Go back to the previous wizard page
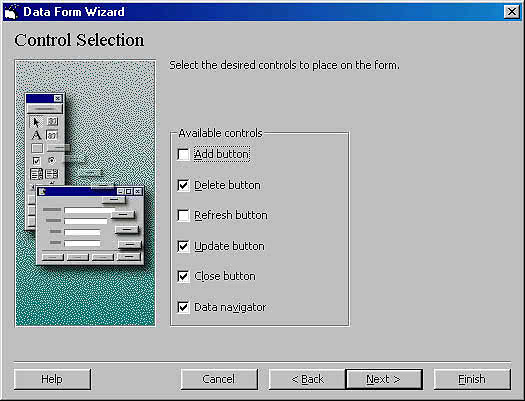 (x=307, y=379)
